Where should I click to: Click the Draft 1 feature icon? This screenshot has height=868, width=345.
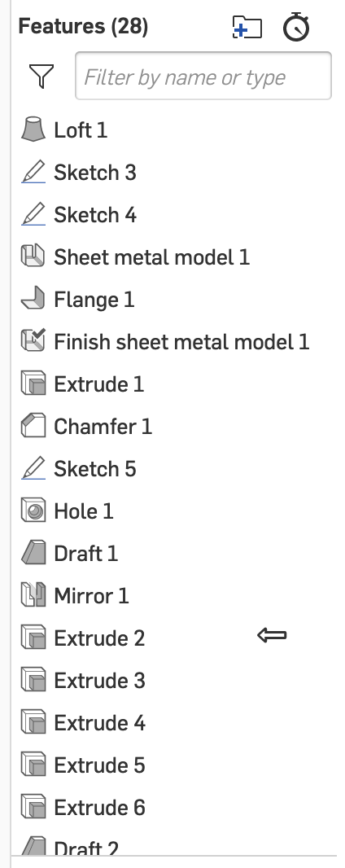[33, 553]
